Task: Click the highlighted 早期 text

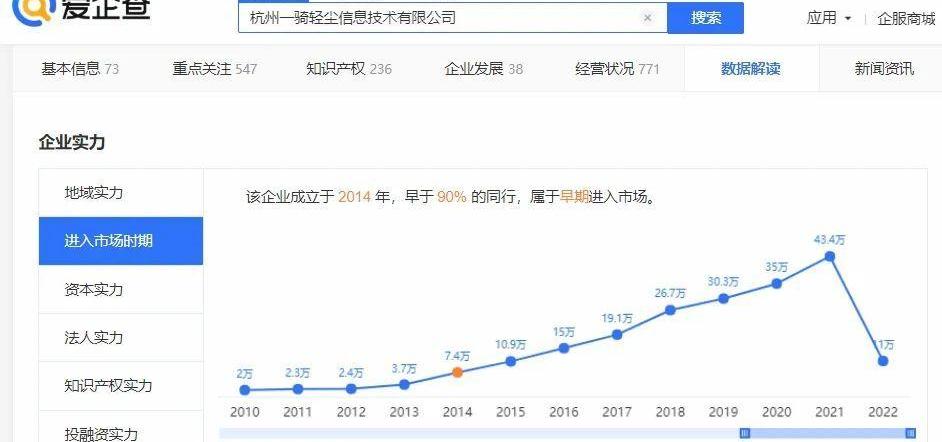Action: click(x=575, y=197)
